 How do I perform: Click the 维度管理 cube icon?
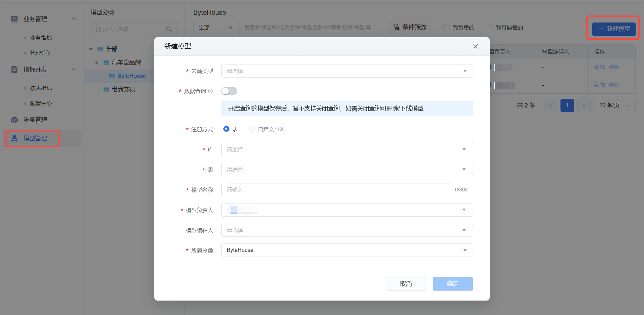[14, 120]
